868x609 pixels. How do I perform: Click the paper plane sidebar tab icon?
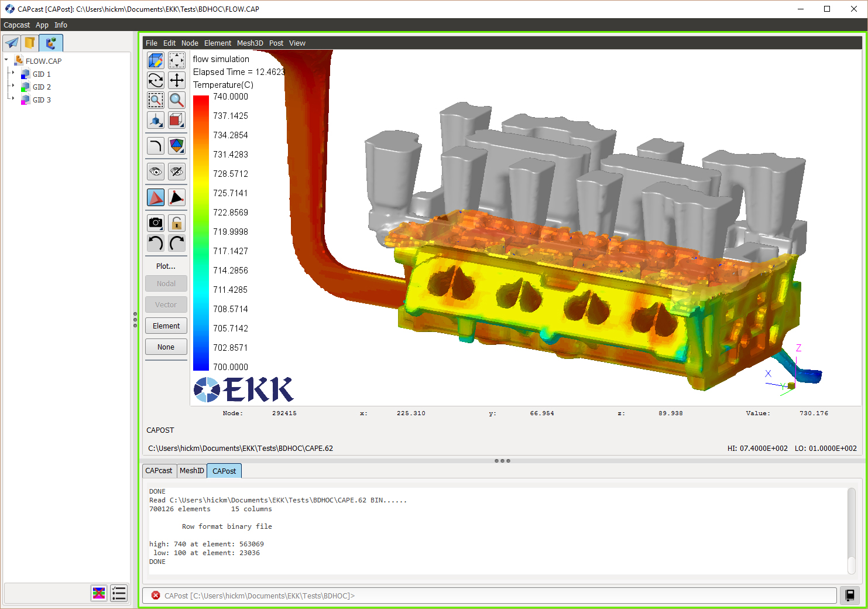(x=12, y=43)
